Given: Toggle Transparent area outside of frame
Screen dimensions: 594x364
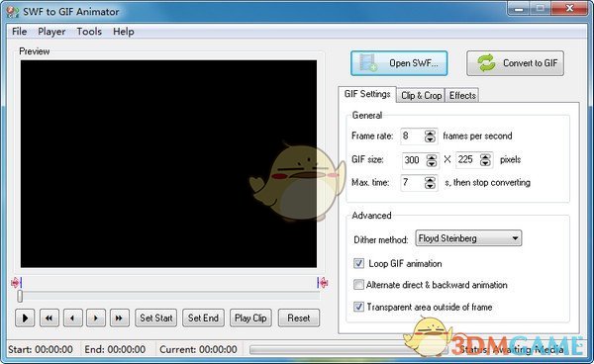Looking at the screenshot, I should pyautogui.click(x=358, y=307).
